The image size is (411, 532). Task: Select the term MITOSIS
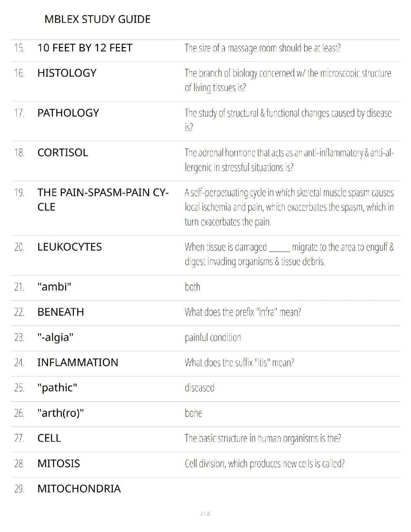[x=59, y=463]
